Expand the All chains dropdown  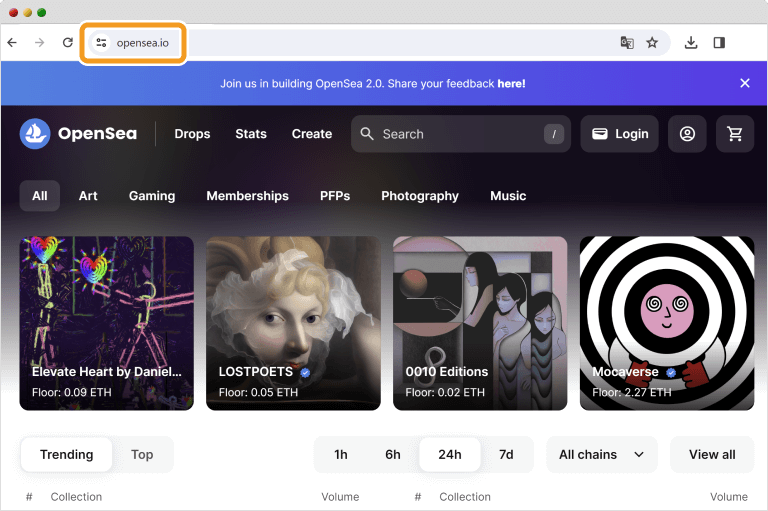tap(602, 455)
